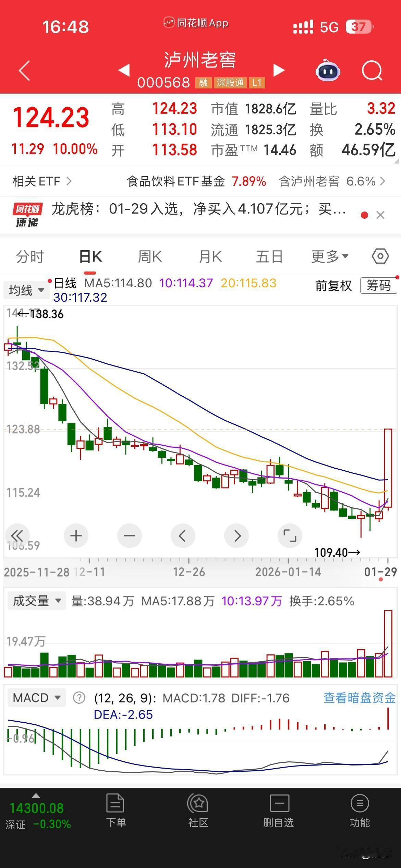Tap the 深股通 badge
401x868 pixels.
(x=230, y=83)
